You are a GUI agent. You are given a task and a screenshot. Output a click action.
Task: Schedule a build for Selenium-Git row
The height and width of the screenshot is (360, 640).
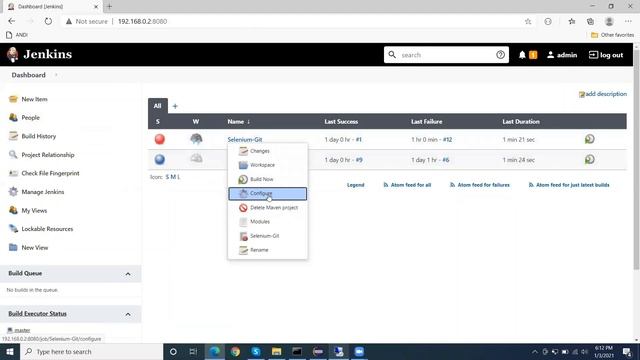pos(589,139)
